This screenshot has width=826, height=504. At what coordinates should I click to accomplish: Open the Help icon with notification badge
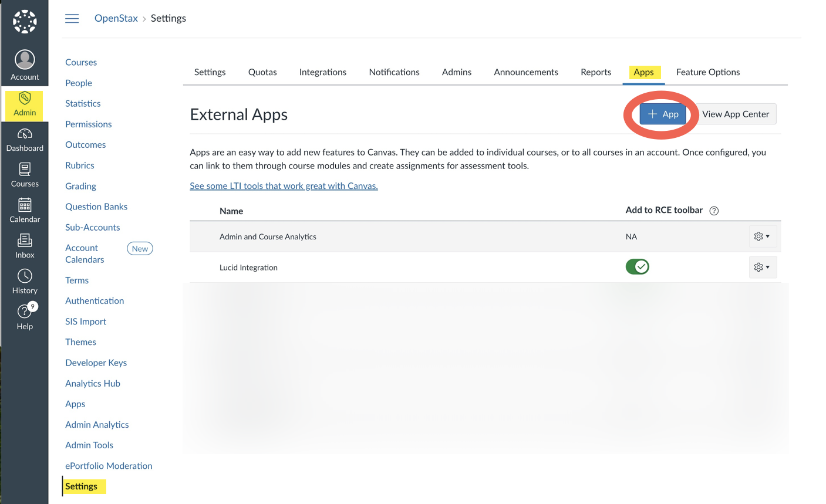pos(25,316)
